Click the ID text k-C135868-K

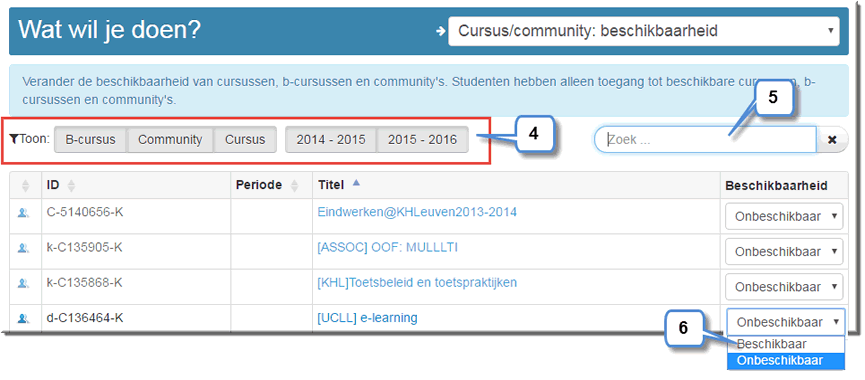84,283
